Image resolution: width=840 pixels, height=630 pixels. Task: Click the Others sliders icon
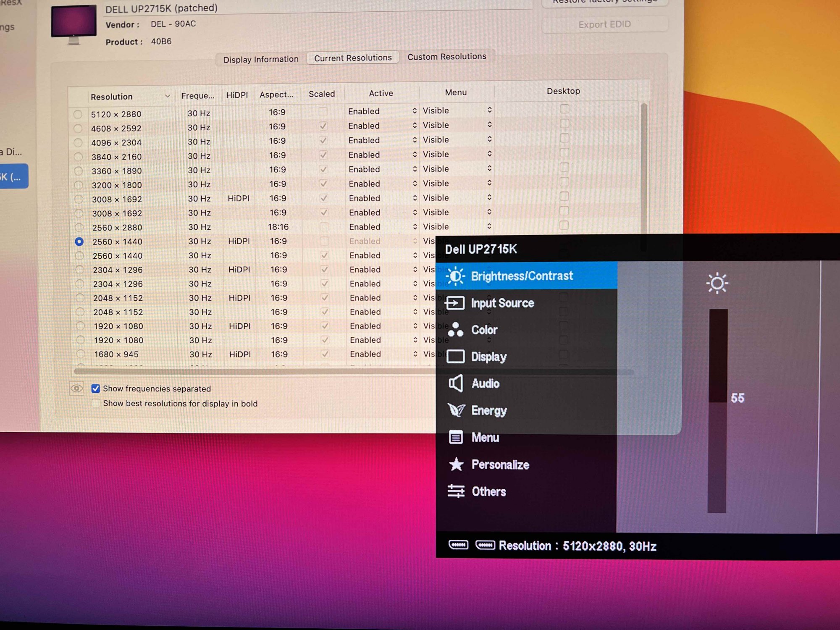[x=456, y=491]
